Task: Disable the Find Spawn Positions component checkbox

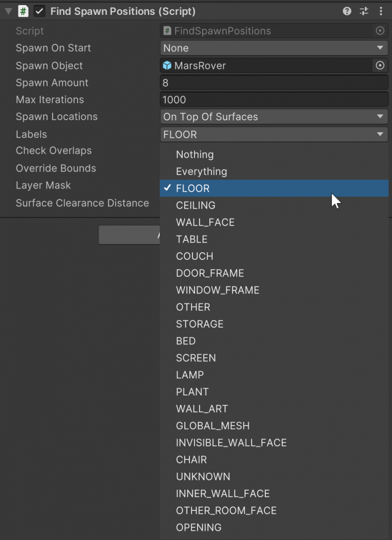Action: [x=39, y=11]
